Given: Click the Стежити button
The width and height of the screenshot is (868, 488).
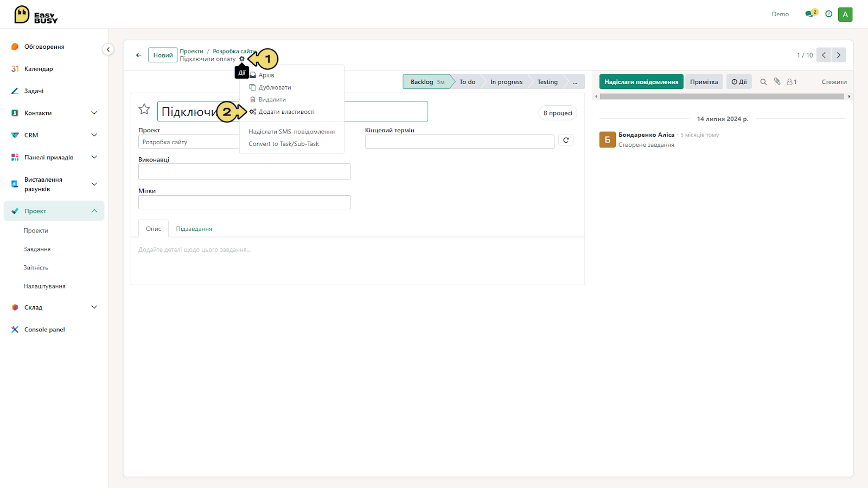Looking at the screenshot, I should tap(834, 82).
